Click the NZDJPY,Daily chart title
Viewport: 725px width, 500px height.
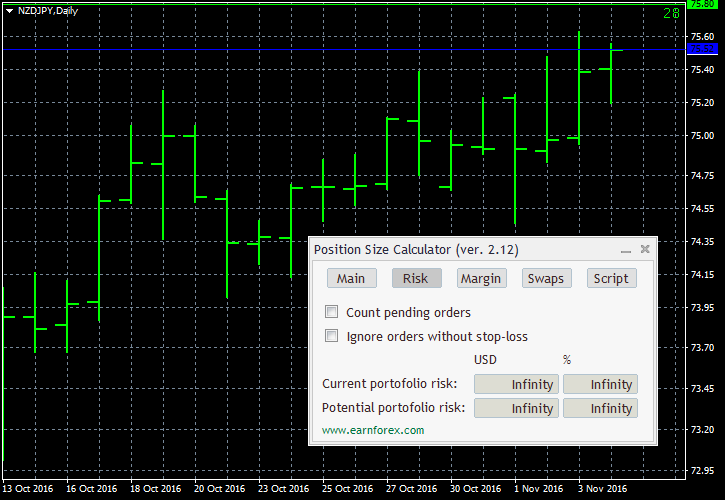(x=48, y=11)
